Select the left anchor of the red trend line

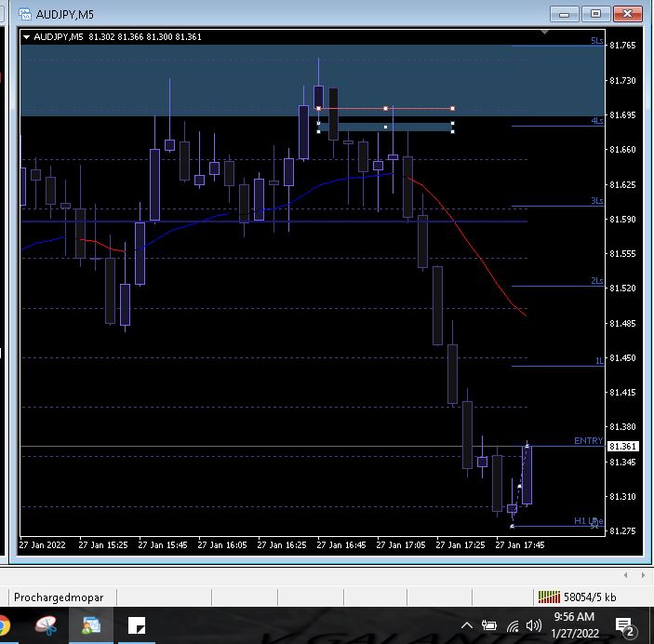[319, 109]
